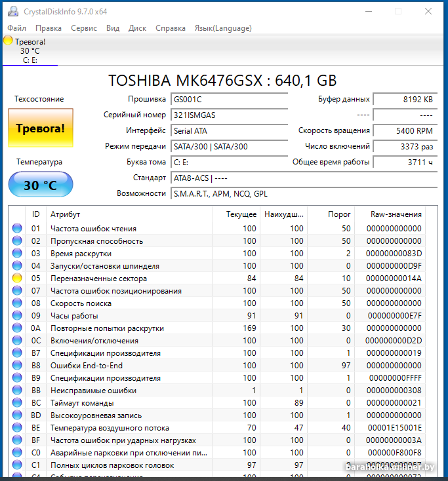Image resolution: width=448 pixels, height=481 pixels.
Task: Click the yellow Тревога! health status button
Action: pyautogui.click(x=41, y=128)
